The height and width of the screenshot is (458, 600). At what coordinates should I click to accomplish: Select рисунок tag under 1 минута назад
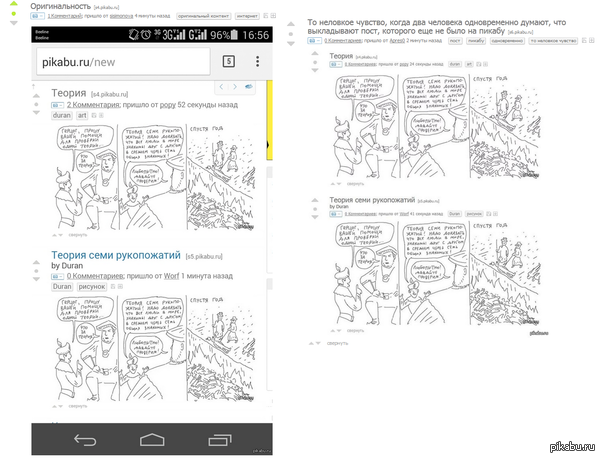91,287
